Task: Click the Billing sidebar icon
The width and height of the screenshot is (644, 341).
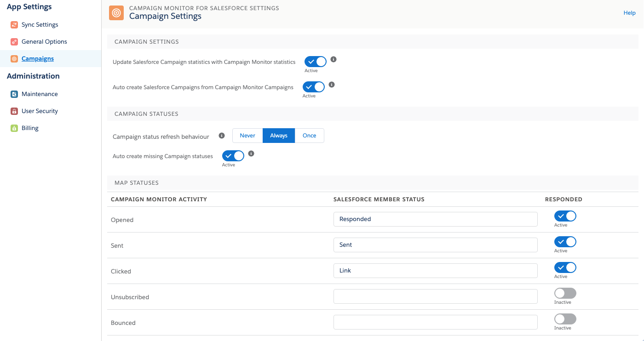Action: pos(14,128)
